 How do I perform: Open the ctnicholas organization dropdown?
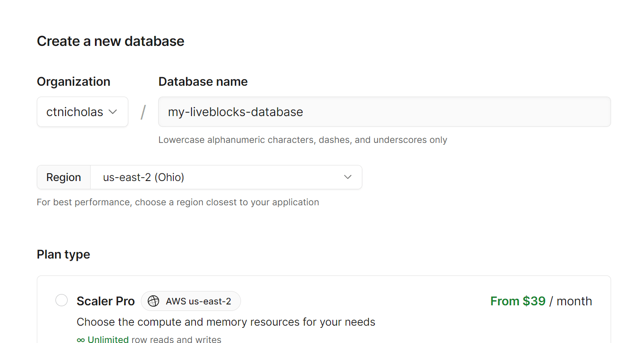click(x=82, y=112)
